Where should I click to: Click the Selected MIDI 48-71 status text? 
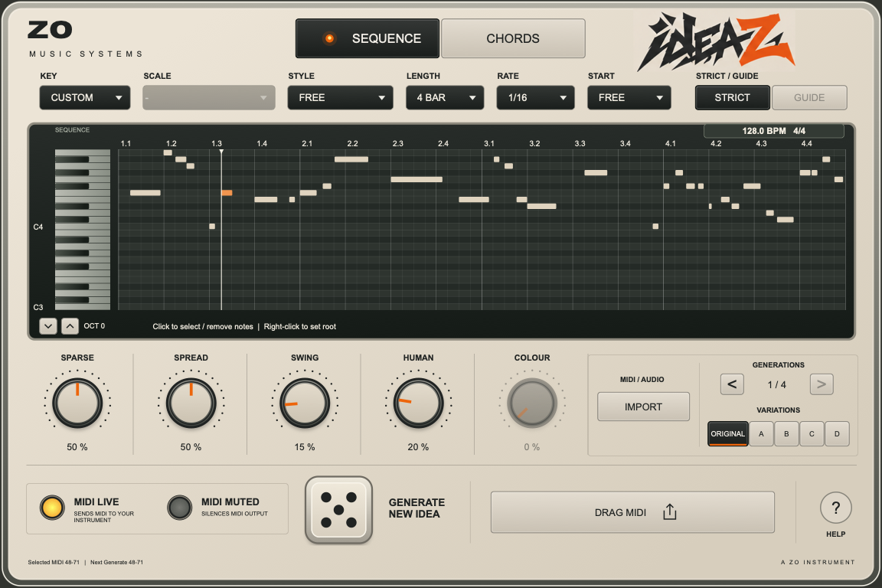click(x=54, y=562)
